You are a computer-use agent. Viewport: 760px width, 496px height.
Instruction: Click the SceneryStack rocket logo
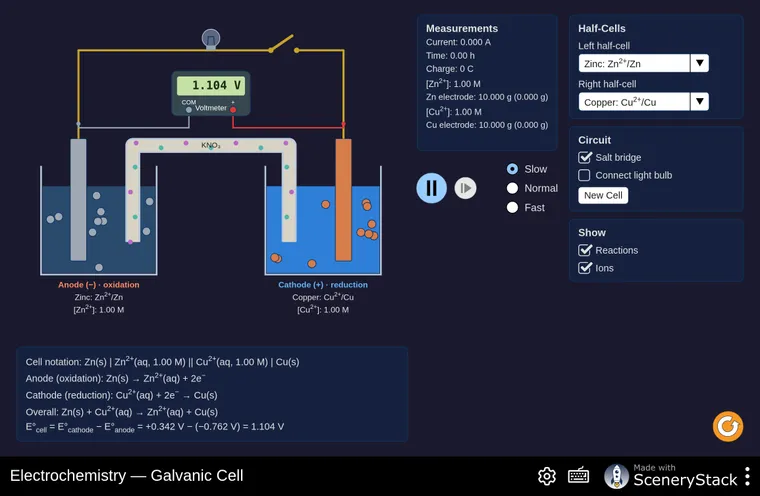click(x=616, y=476)
